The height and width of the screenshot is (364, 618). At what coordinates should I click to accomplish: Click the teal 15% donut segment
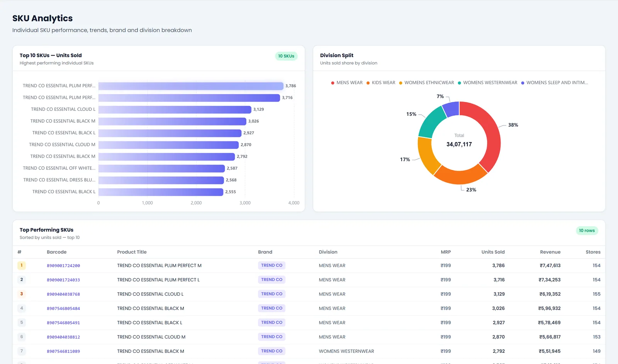[x=431, y=123]
